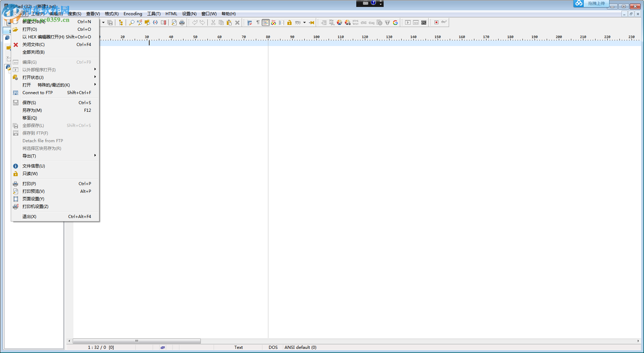
Task: Open the color pie picker icon
Action: pyautogui.click(x=340, y=23)
